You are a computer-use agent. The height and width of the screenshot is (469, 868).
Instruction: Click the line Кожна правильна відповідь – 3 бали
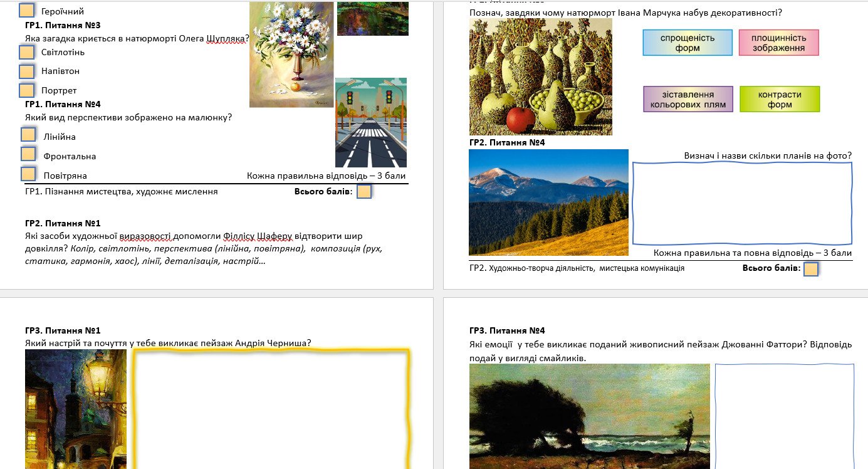click(327, 176)
